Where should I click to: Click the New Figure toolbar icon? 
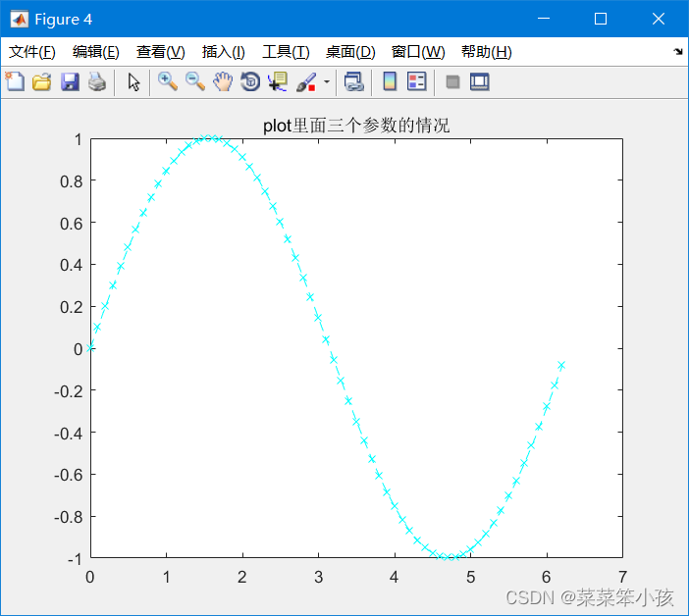(15, 81)
